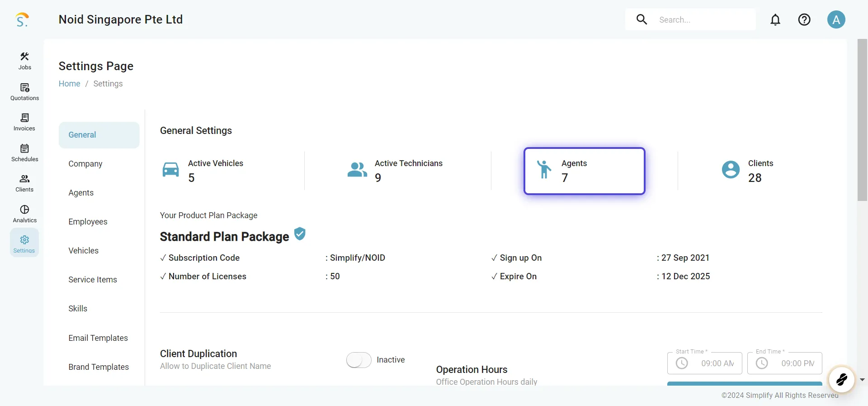This screenshot has width=868, height=406.
Task: Click the subscription code Simplify/NOID value
Action: (x=358, y=258)
